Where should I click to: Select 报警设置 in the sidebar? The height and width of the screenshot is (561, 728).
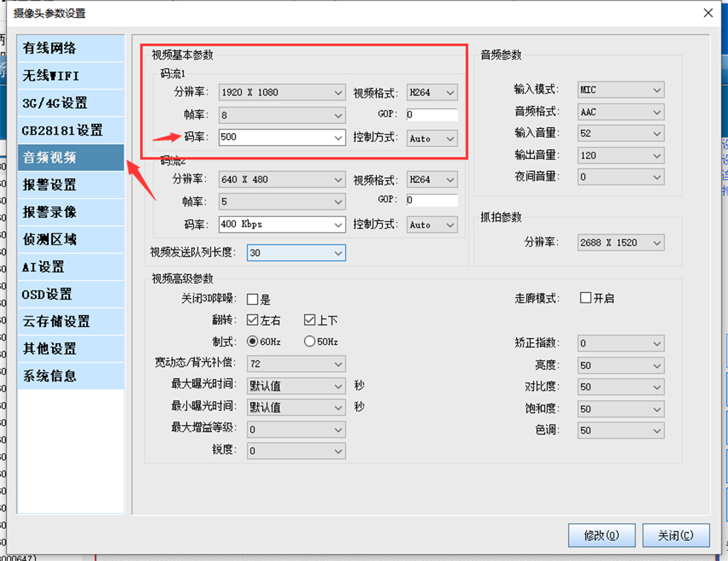(x=71, y=185)
